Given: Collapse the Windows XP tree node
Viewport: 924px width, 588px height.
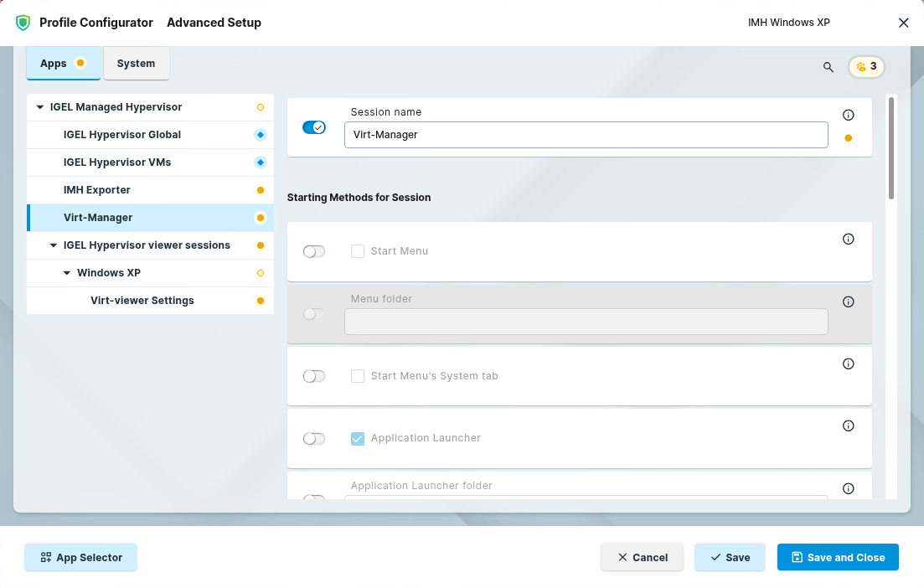Looking at the screenshot, I should coord(67,273).
